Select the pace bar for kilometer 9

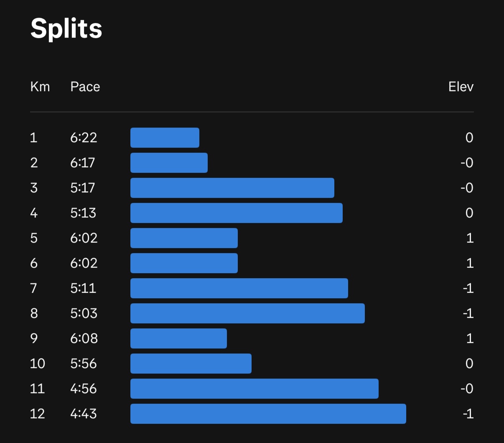click(x=178, y=338)
